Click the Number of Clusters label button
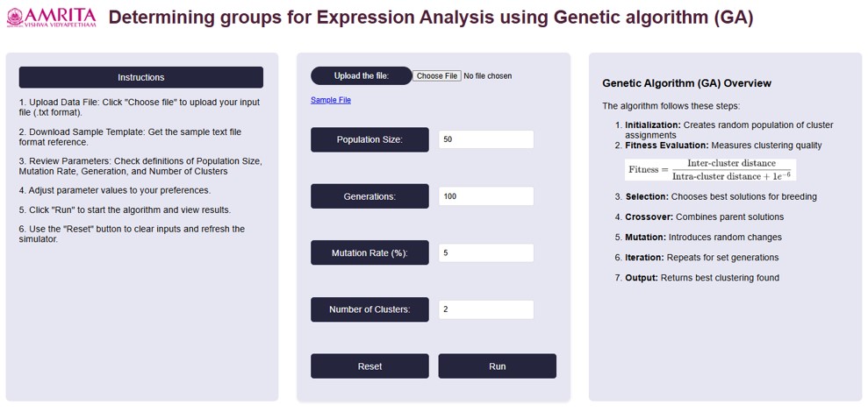 point(369,309)
